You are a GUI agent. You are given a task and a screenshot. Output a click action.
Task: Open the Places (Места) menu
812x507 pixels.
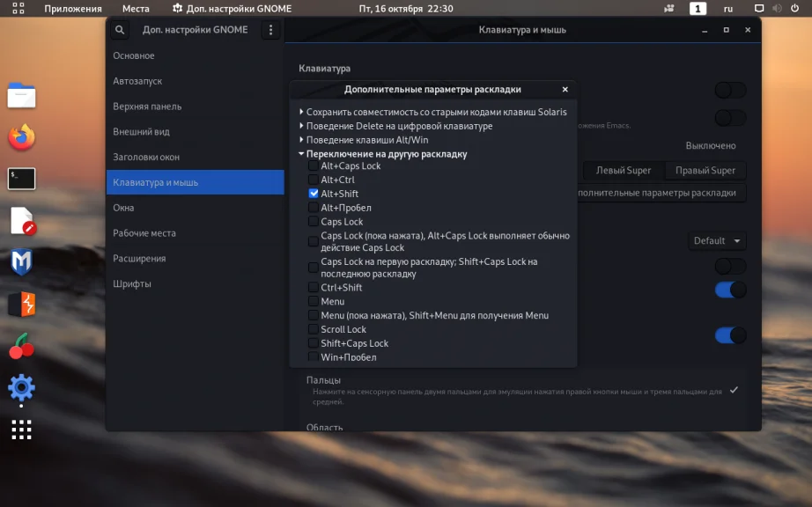136,8
